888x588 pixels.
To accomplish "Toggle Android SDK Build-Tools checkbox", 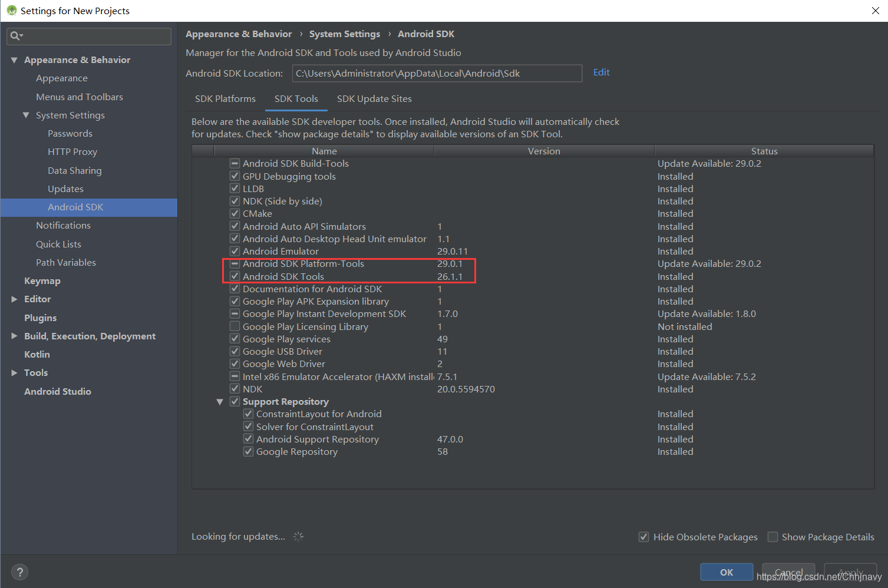I will [x=235, y=163].
